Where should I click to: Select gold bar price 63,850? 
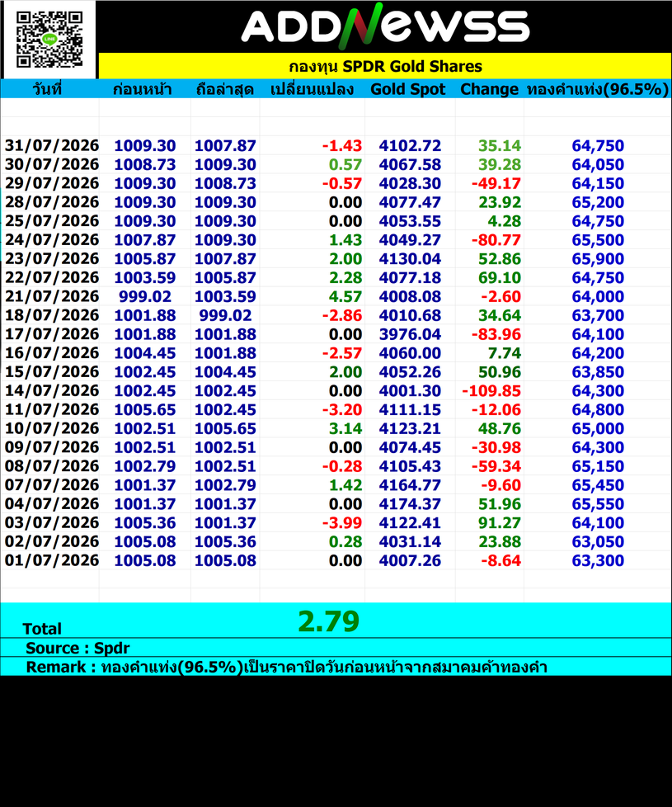(598, 372)
